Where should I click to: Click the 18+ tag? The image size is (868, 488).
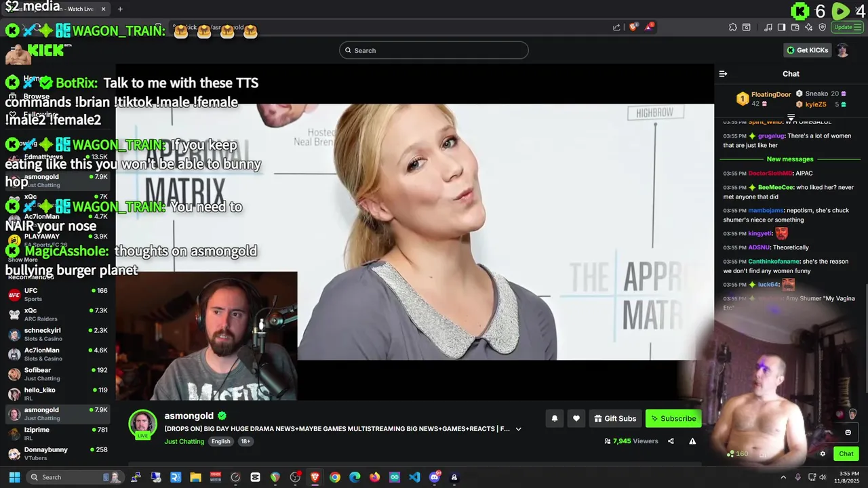click(245, 441)
